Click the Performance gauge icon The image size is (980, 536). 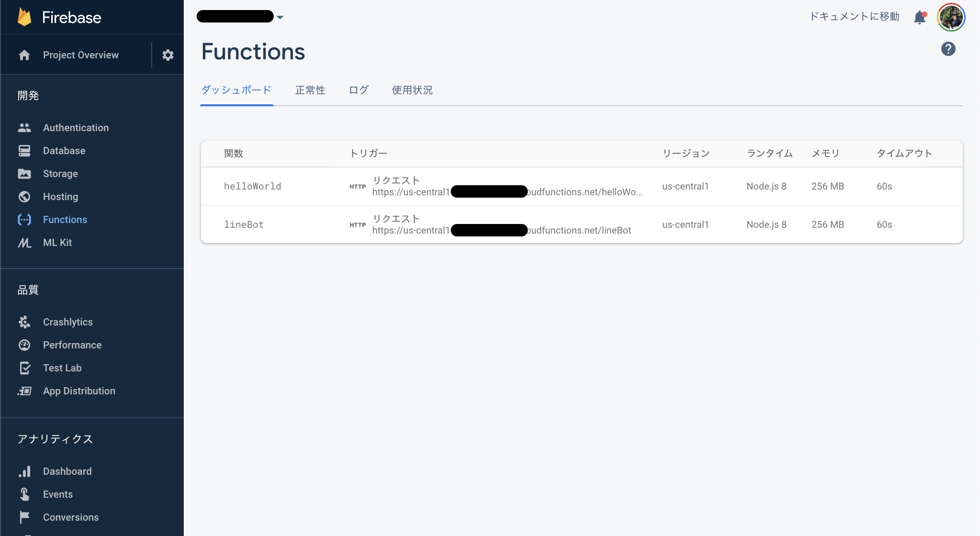24,345
